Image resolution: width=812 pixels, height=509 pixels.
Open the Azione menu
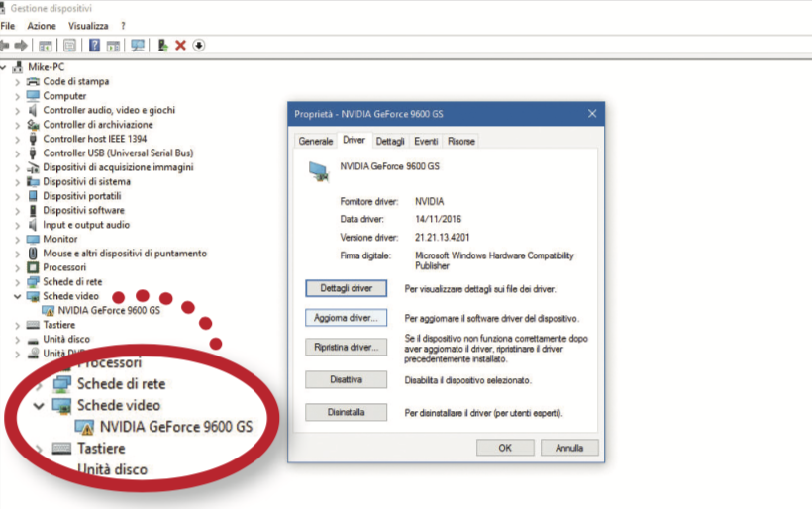42,25
